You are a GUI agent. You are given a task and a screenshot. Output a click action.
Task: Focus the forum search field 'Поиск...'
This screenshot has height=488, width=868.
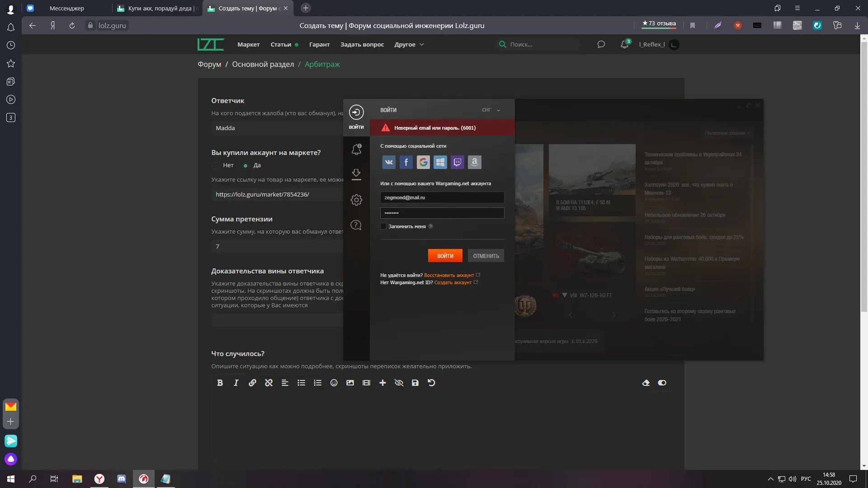click(x=538, y=44)
